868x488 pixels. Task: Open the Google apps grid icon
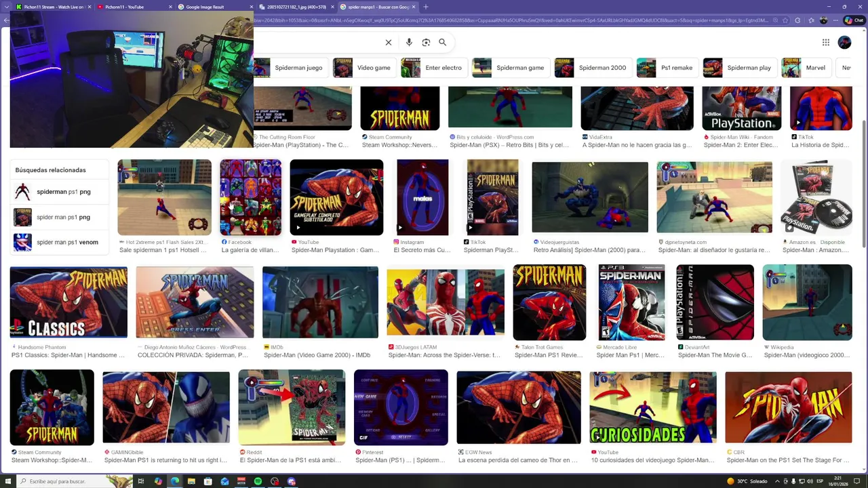point(826,42)
